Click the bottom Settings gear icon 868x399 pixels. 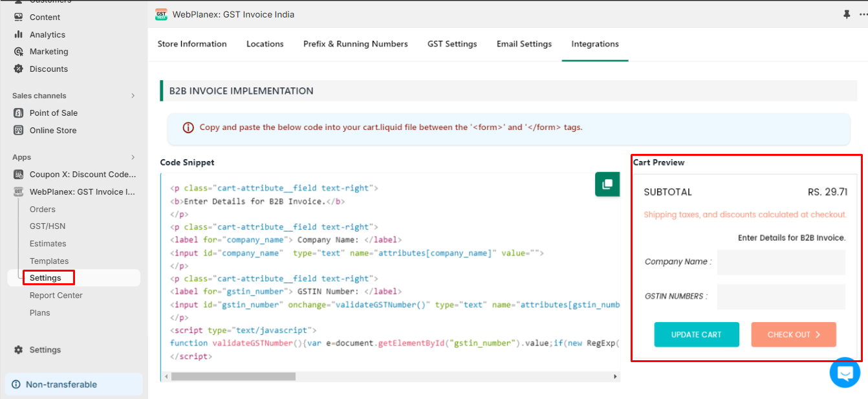[18, 350]
